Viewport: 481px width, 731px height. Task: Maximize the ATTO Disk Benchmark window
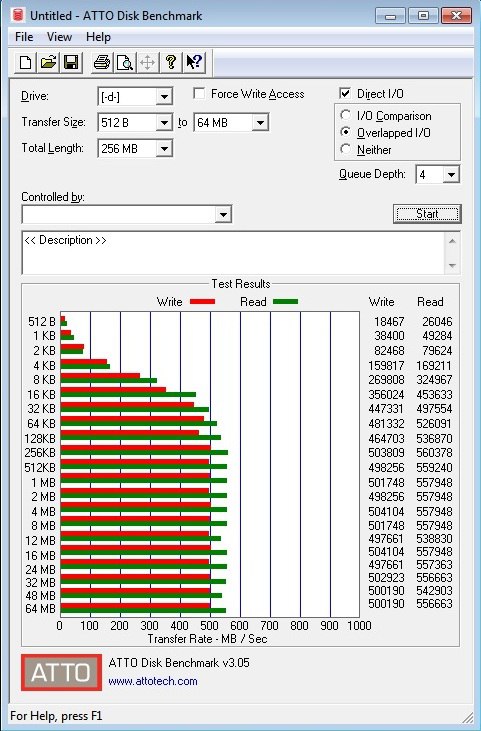[423, 16]
